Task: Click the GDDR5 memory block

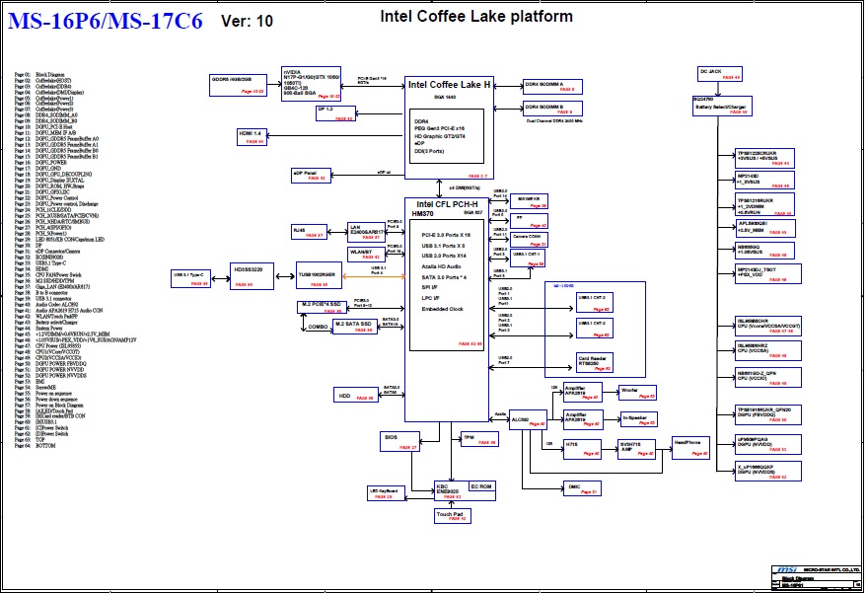Action: click(238, 84)
